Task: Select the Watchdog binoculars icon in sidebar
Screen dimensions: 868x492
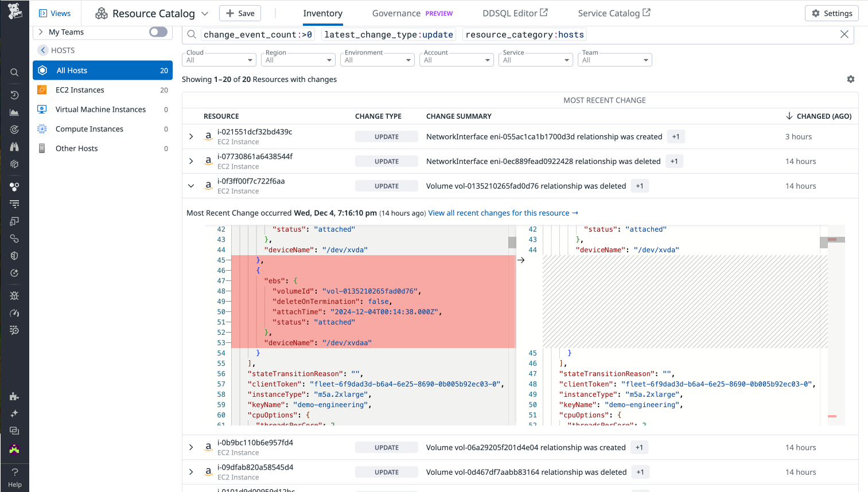Action: 14,146
